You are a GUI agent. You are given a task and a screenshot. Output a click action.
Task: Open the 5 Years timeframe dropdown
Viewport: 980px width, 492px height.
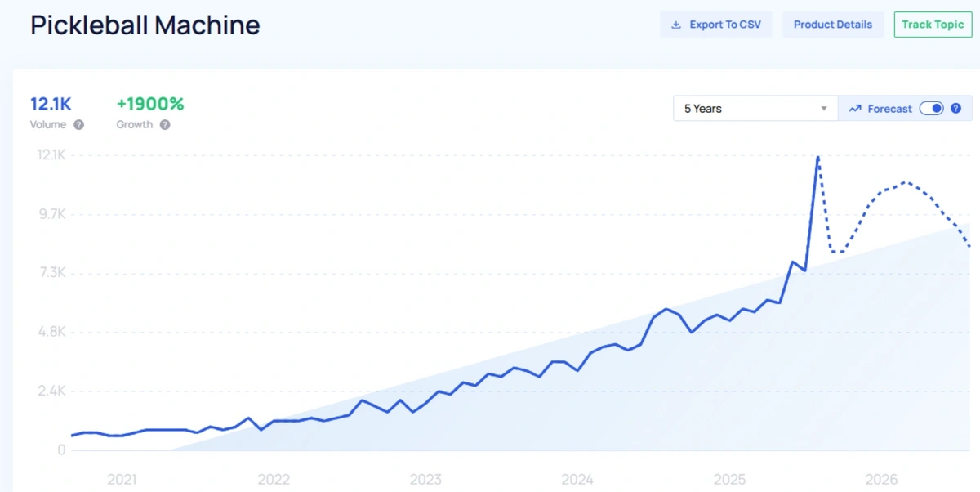[x=755, y=109]
